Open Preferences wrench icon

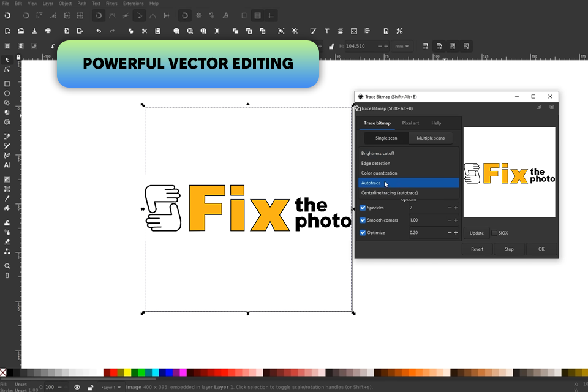pyautogui.click(x=399, y=31)
